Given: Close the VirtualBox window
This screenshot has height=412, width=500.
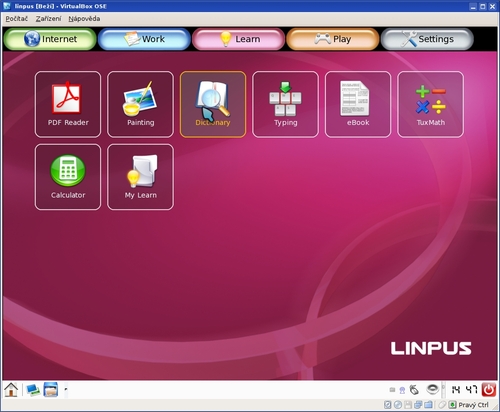Looking at the screenshot, I should (x=492, y=6).
